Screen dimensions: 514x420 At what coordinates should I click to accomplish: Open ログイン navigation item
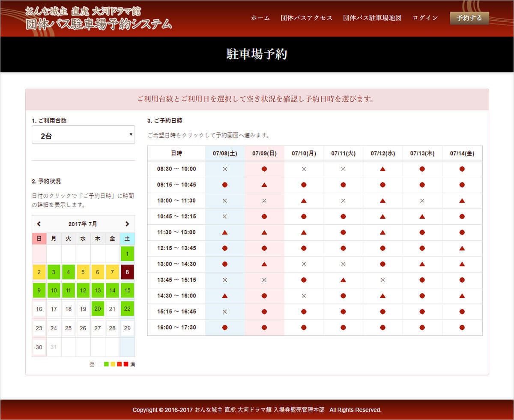click(425, 18)
